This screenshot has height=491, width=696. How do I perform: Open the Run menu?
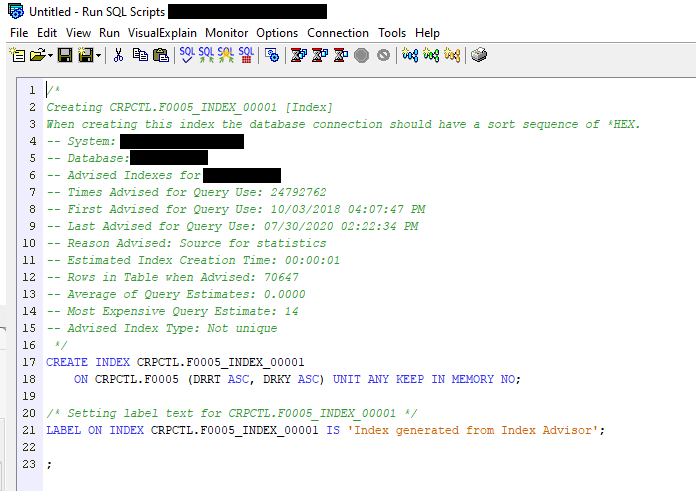point(109,33)
